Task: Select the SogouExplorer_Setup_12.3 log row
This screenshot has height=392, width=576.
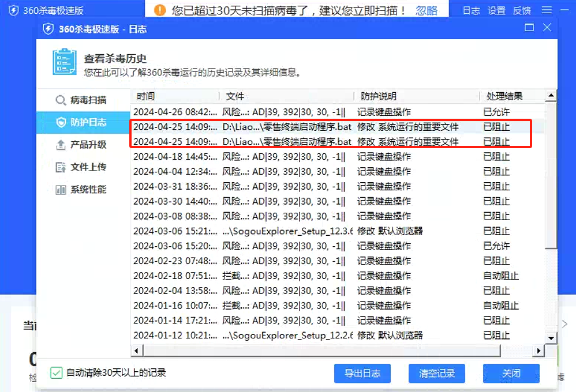Action: pyautogui.click(x=338, y=231)
